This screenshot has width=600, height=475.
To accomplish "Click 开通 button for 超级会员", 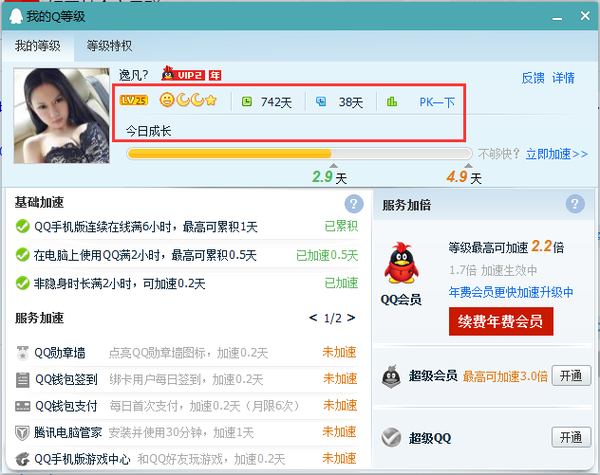I will pos(571,376).
